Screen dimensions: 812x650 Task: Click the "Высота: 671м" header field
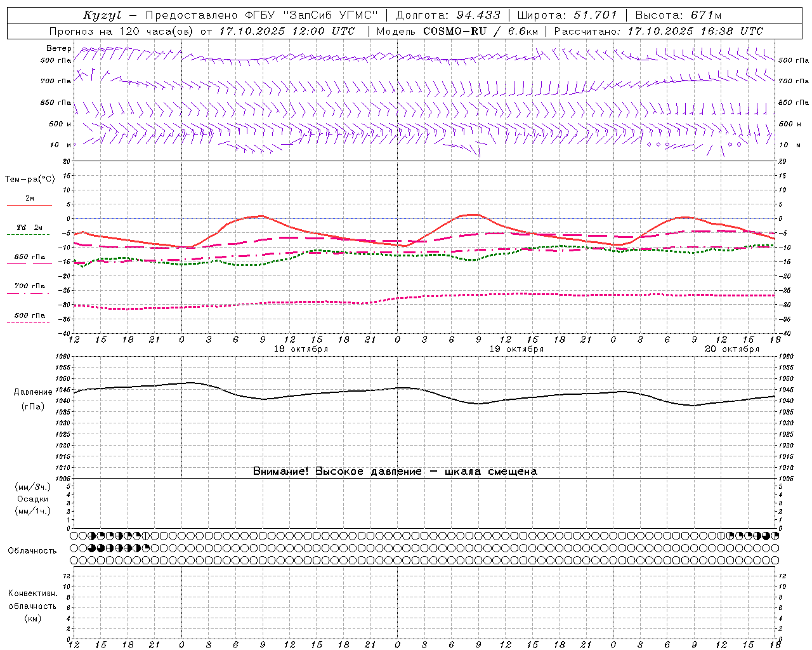click(x=678, y=15)
